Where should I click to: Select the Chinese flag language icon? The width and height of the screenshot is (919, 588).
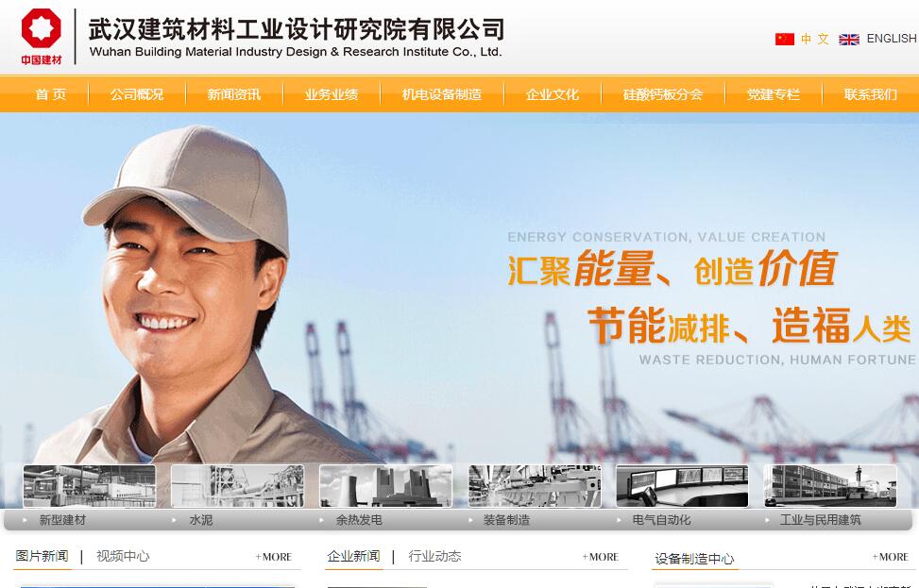(784, 39)
